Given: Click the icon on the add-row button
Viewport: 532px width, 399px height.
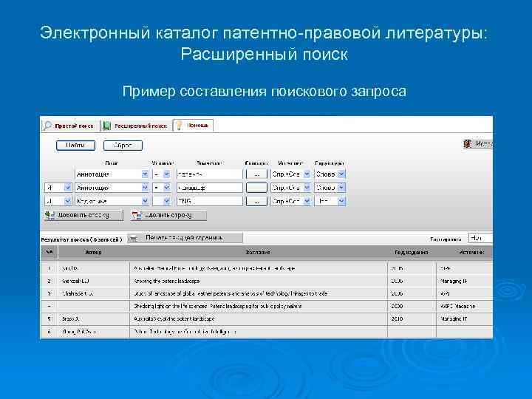Looking at the screenshot, I should 50,216.
